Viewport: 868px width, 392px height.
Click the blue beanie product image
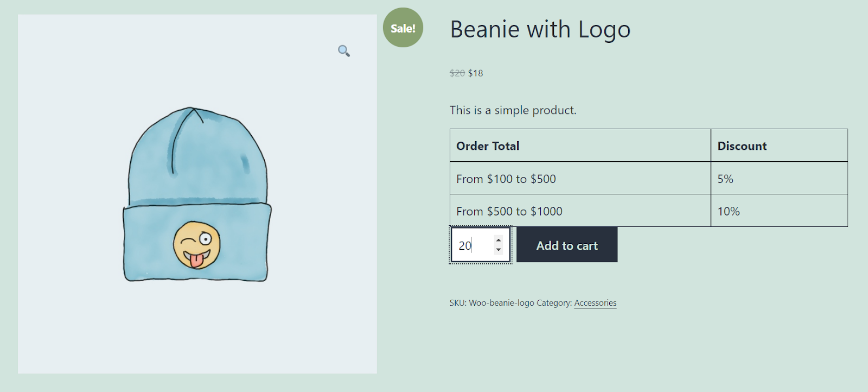click(196, 163)
